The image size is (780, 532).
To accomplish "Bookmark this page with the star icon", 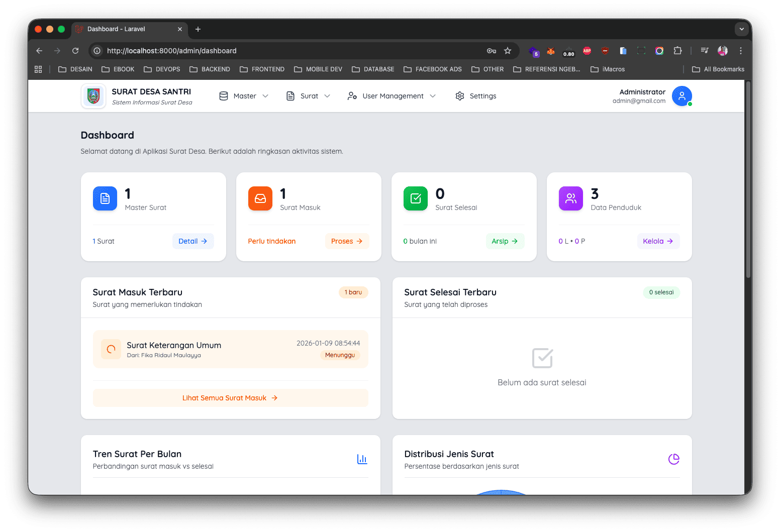I will [508, 51].
